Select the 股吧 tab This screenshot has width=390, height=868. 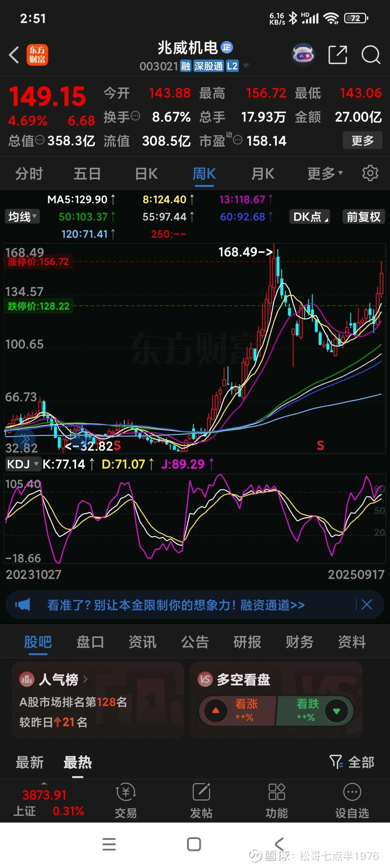[x=38, y=642]
